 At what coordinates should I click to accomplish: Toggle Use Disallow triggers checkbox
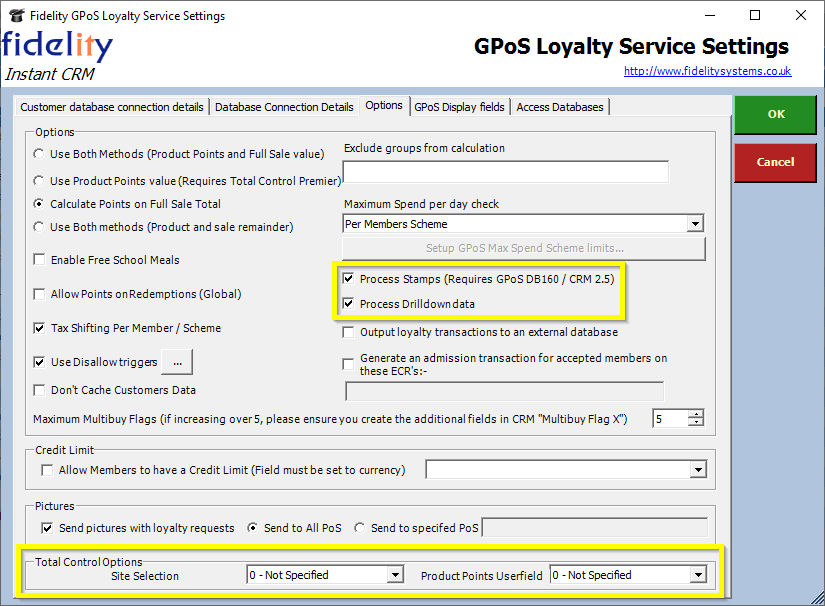point(39,362)
